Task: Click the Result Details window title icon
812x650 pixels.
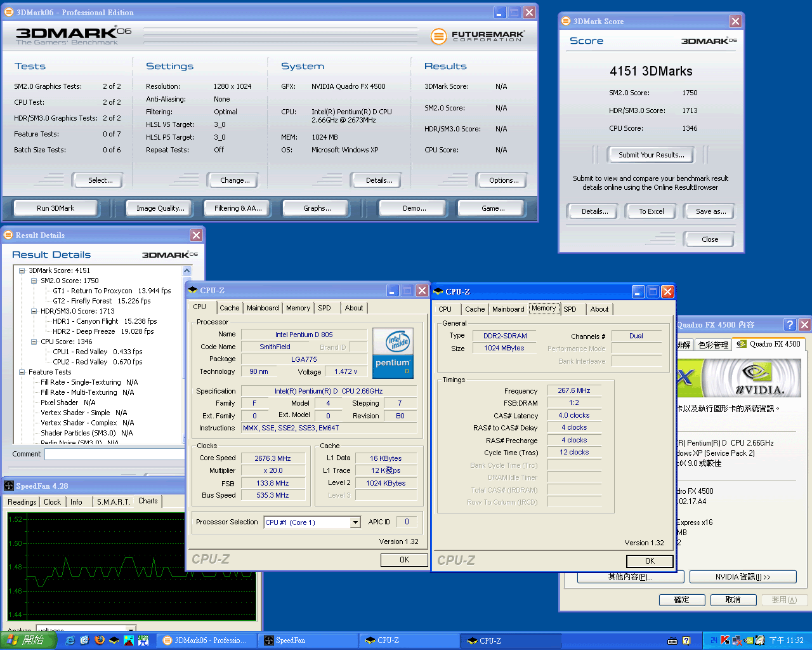Action: [8, 235]
